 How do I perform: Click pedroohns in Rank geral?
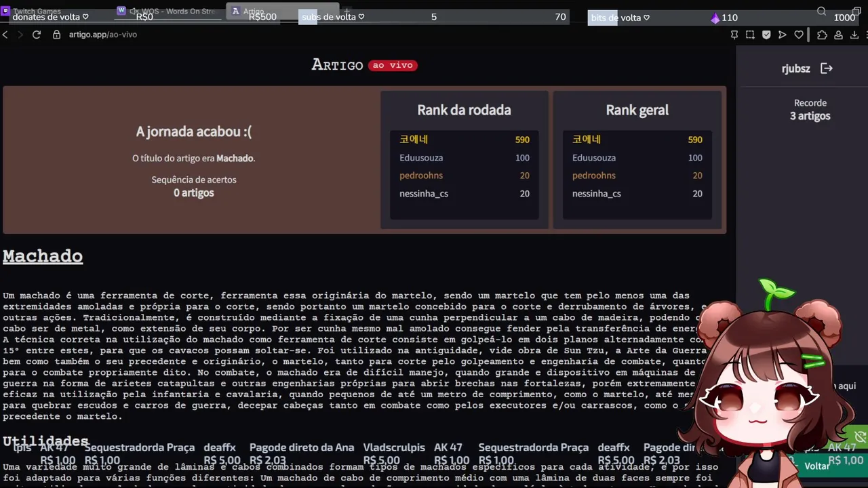tap(594, 176)
